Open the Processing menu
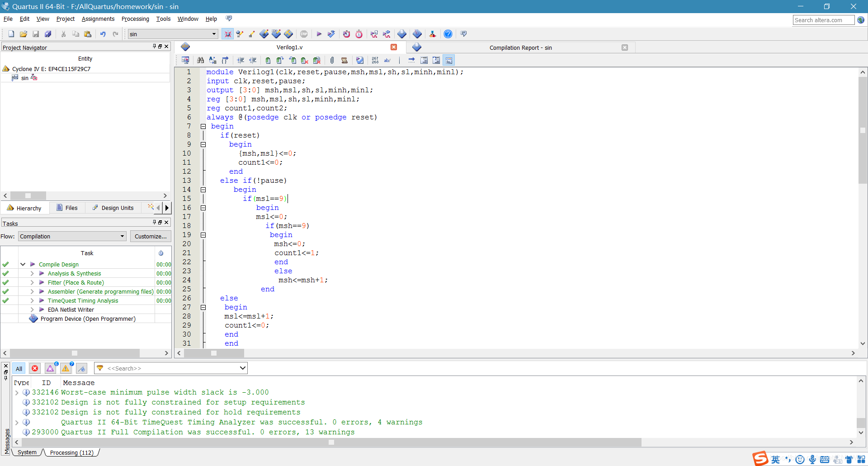 coord(135,19)
